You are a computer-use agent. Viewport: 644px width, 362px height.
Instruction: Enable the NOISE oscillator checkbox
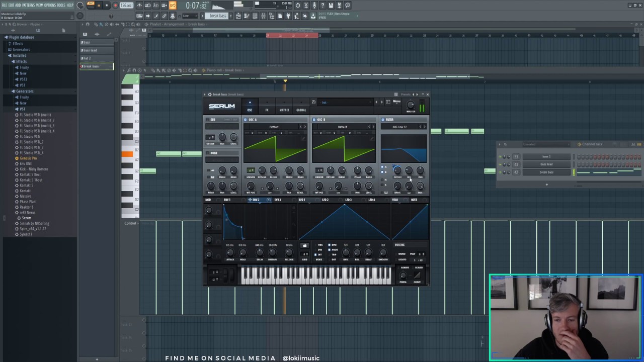point(207,153)
